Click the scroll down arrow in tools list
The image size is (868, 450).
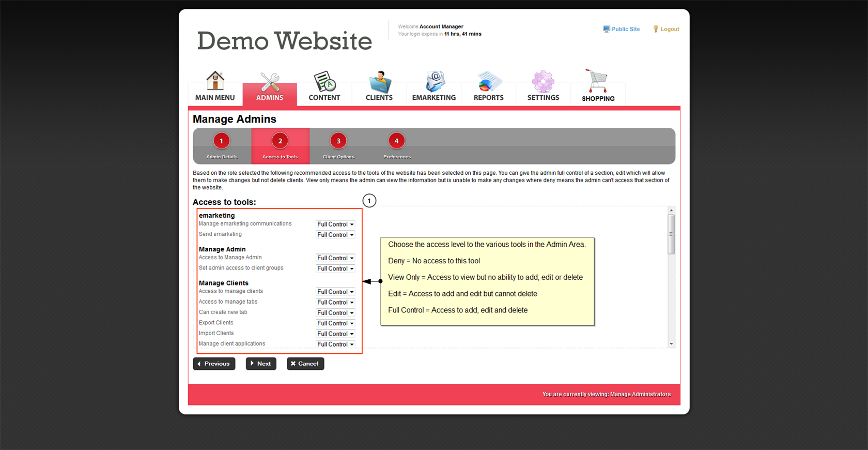pyautogui.click(x=671, y=344)
